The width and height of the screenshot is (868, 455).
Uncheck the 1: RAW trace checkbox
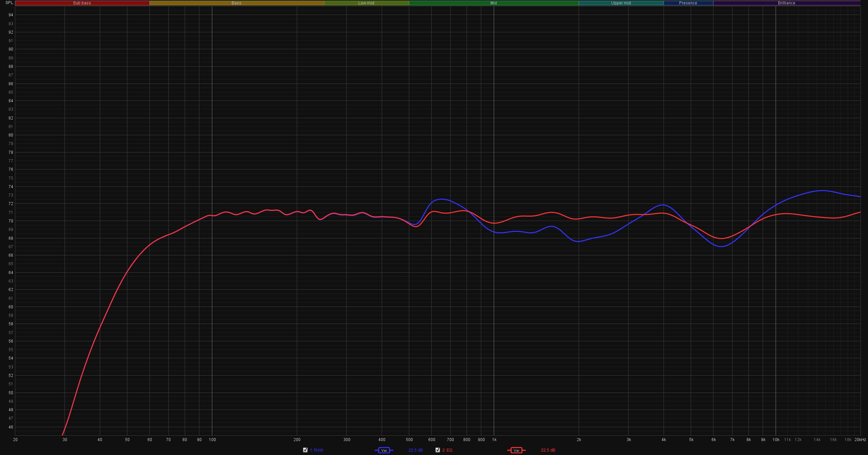coord(305,450)
